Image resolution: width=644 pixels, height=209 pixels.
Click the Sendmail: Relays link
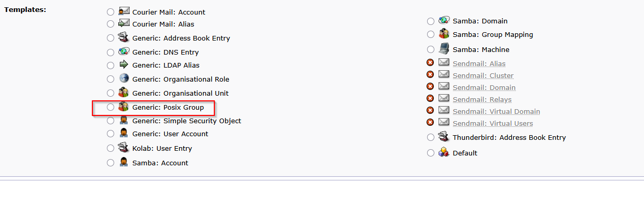(x=482, y=99)
